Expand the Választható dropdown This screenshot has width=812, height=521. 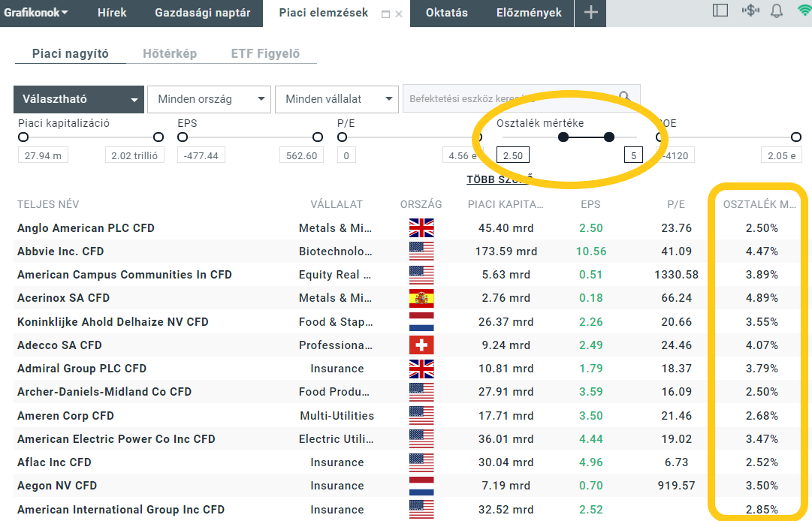pyautogui.click(x=78, y=99)
